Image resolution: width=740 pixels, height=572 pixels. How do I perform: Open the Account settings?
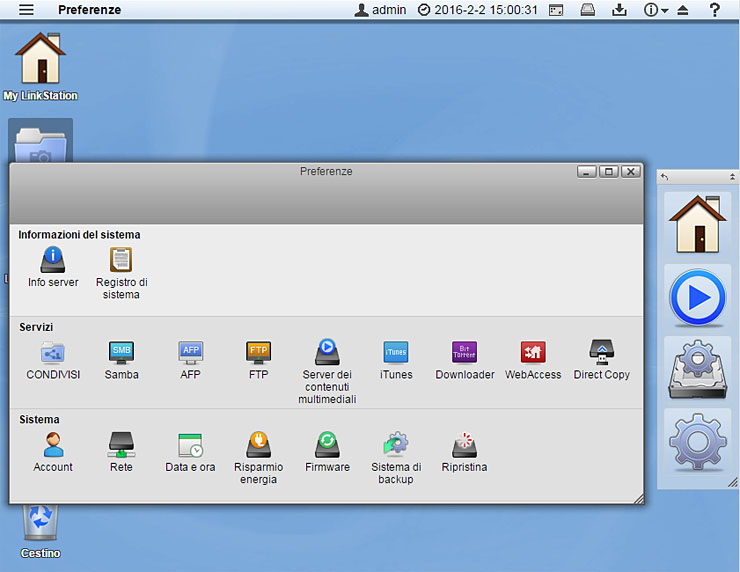(53, 446)
